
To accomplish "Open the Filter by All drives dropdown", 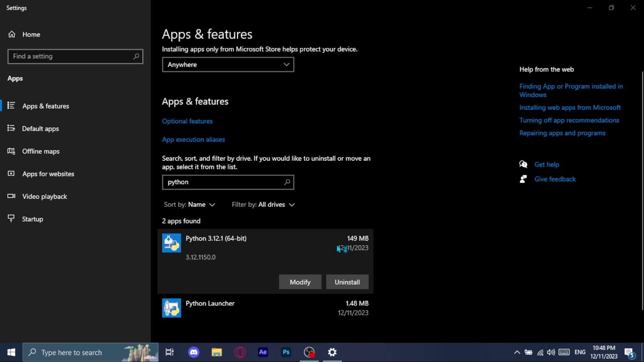I will [263, 204].
